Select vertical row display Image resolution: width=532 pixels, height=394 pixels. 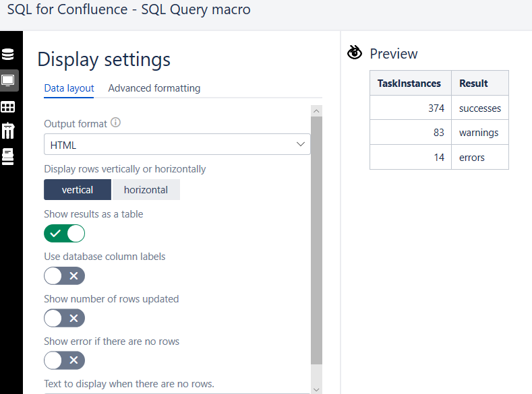(x=78, y=190)
